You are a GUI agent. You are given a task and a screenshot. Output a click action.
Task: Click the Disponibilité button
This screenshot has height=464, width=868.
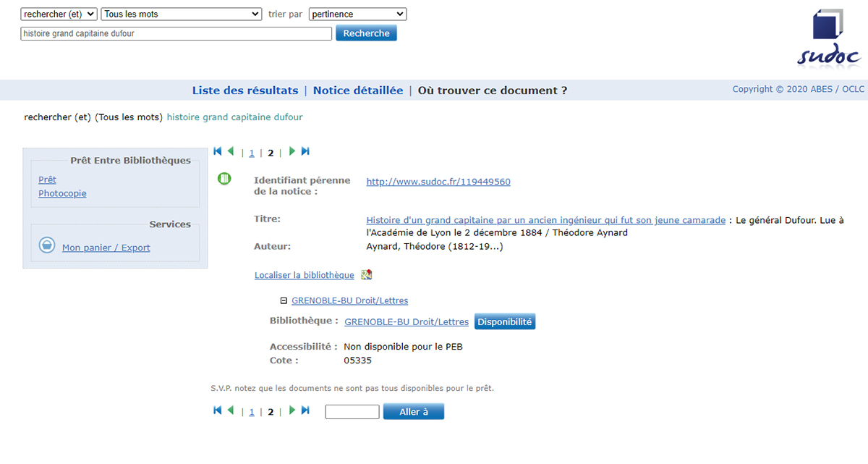(x=505, y=322)
